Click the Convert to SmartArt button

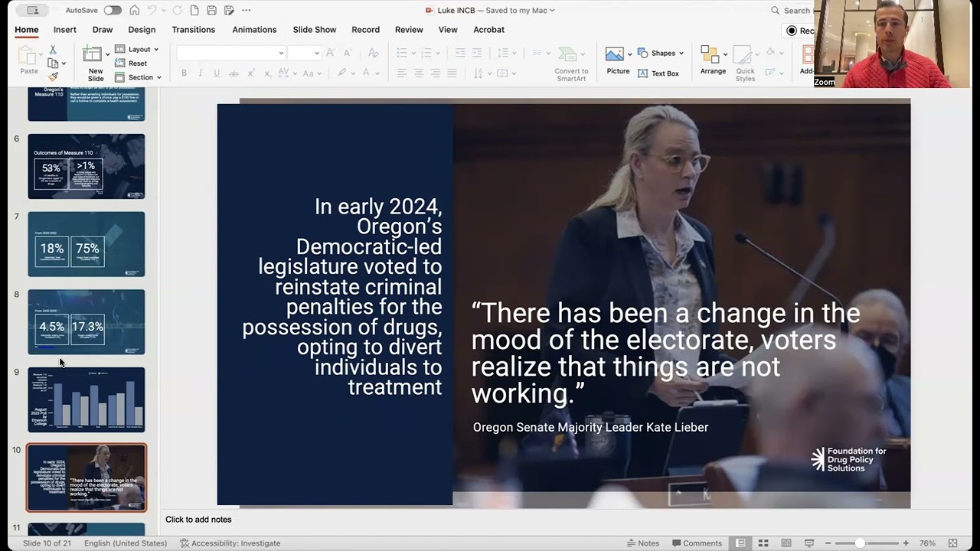571,63
